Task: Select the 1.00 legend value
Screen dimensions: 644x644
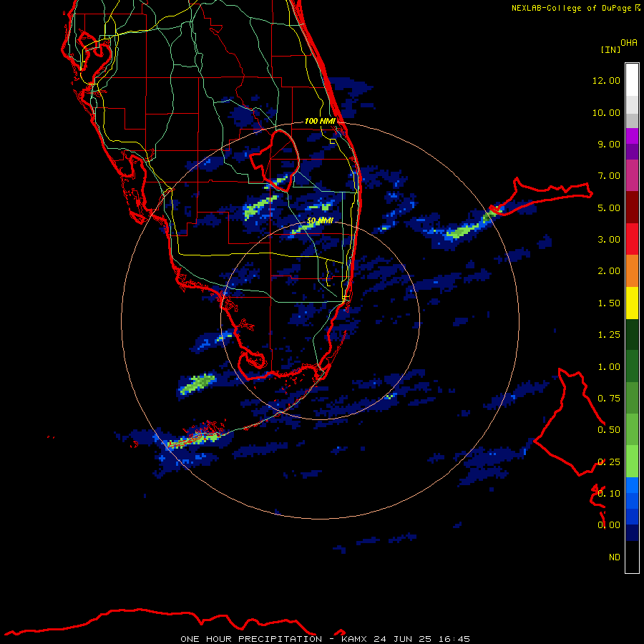Action: click(x=609, y=367)
